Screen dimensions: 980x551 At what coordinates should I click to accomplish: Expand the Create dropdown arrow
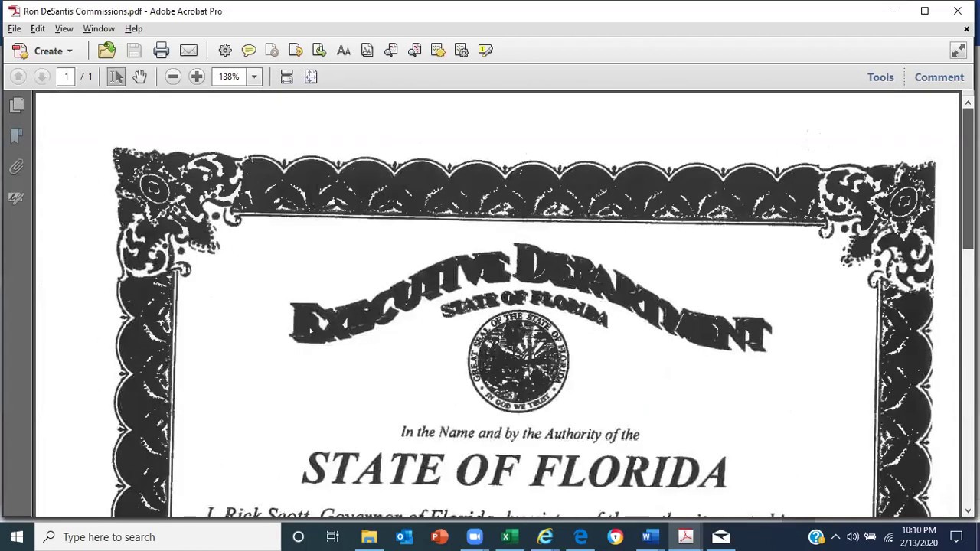coord(70,51)
